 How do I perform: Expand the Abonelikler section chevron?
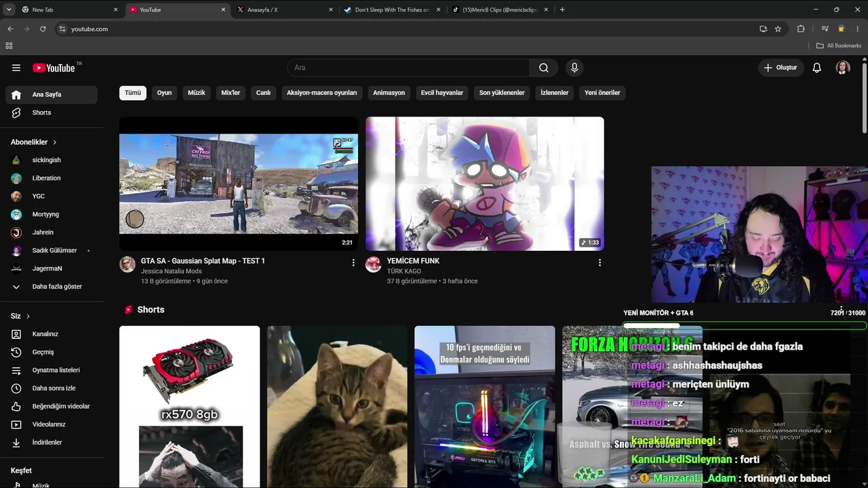[x=54, y=142]
